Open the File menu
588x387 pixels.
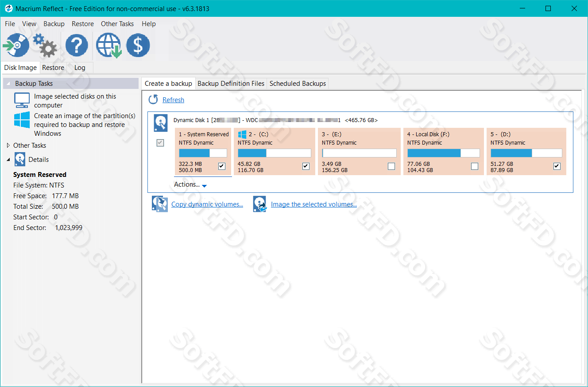[10, 24]
